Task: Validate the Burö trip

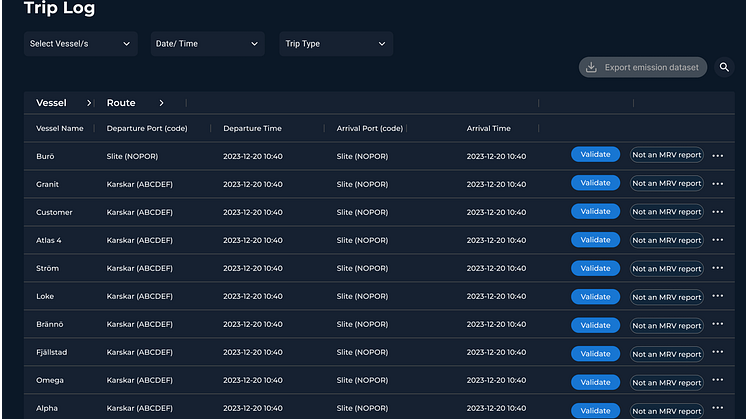Action: (595, 155)
